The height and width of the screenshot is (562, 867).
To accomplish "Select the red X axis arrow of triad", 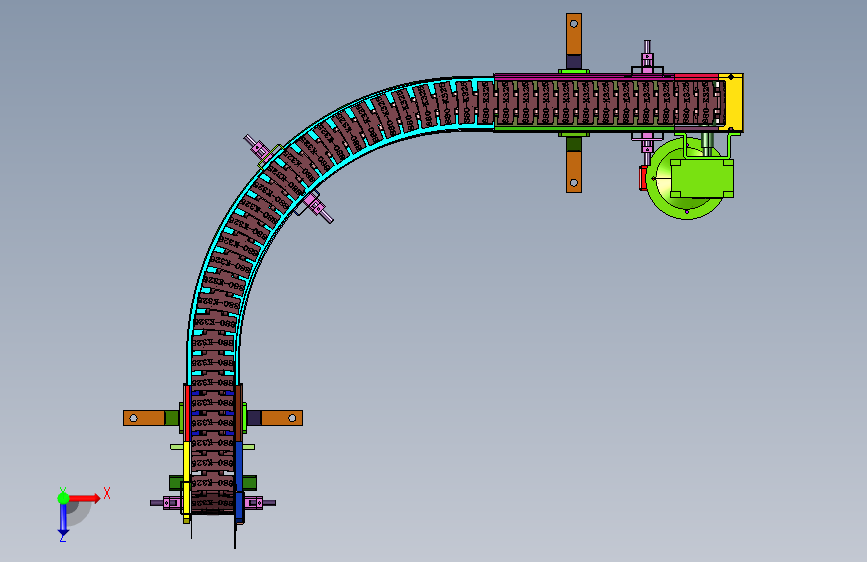I will (x=86, y=498).
